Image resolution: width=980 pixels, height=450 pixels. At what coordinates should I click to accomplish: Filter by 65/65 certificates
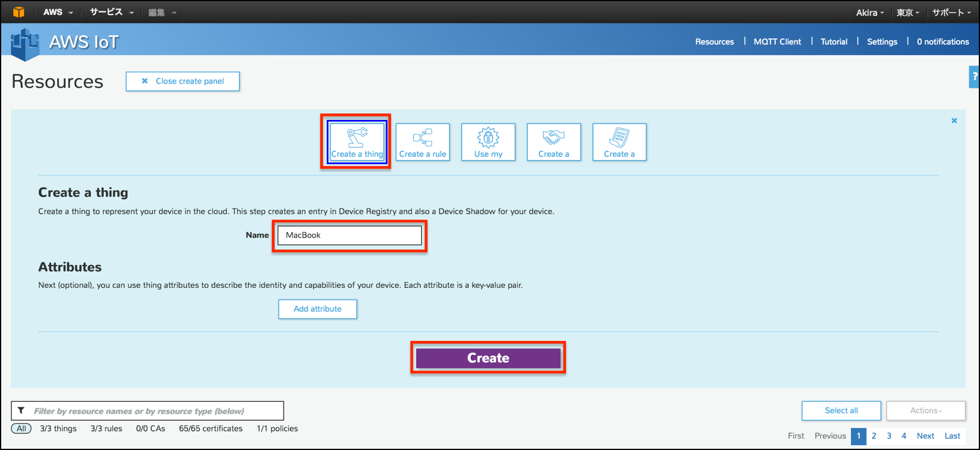pyautogui.click(x=211, y=429)
